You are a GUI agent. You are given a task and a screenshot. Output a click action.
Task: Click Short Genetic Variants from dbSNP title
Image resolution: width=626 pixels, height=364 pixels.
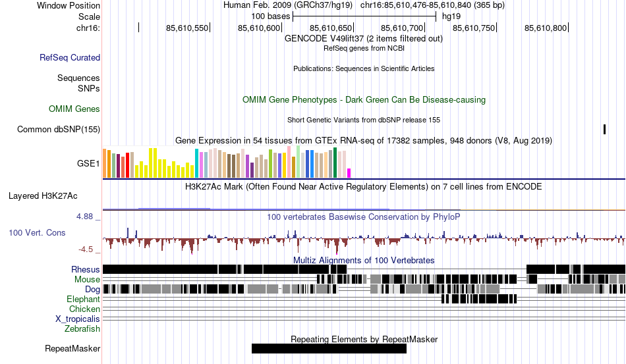tap(364, 120)
